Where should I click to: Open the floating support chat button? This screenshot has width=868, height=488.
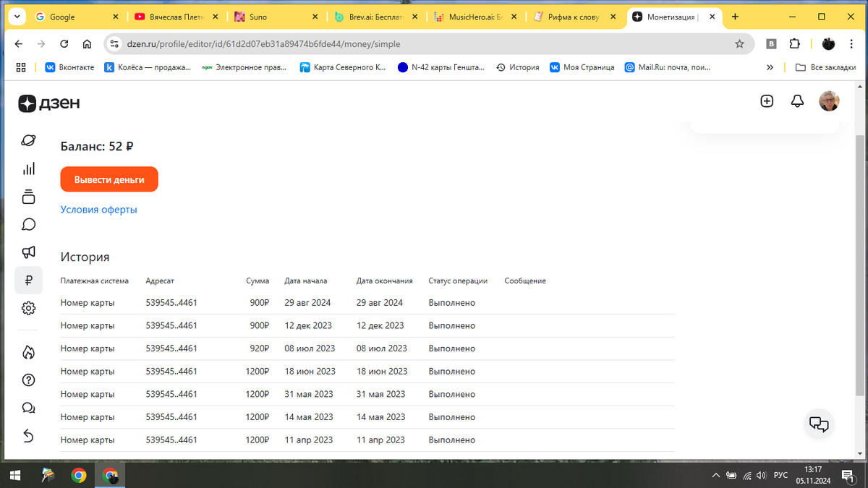pos(818,424)
